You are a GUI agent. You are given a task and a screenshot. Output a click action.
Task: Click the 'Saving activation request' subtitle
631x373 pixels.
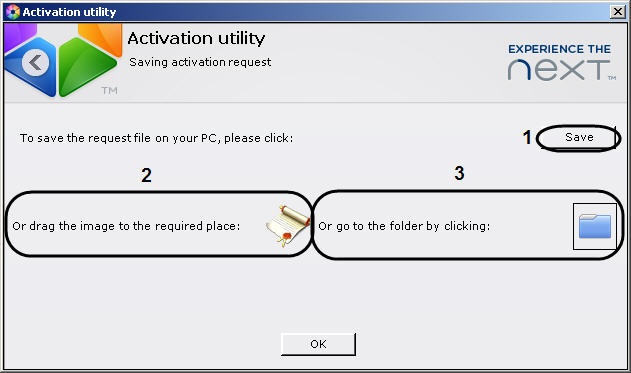coord(200,62)
